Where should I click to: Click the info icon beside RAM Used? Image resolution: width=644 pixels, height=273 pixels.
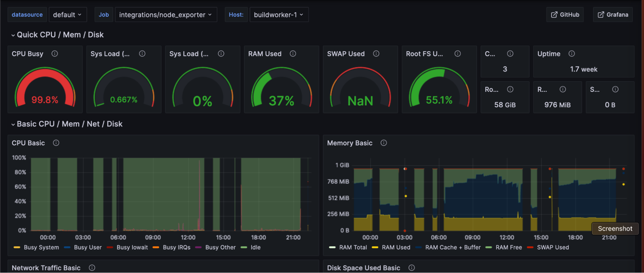(293, 54)
